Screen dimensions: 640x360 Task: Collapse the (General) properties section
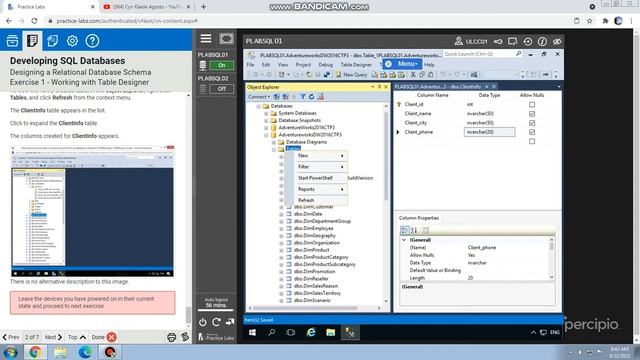404,240
